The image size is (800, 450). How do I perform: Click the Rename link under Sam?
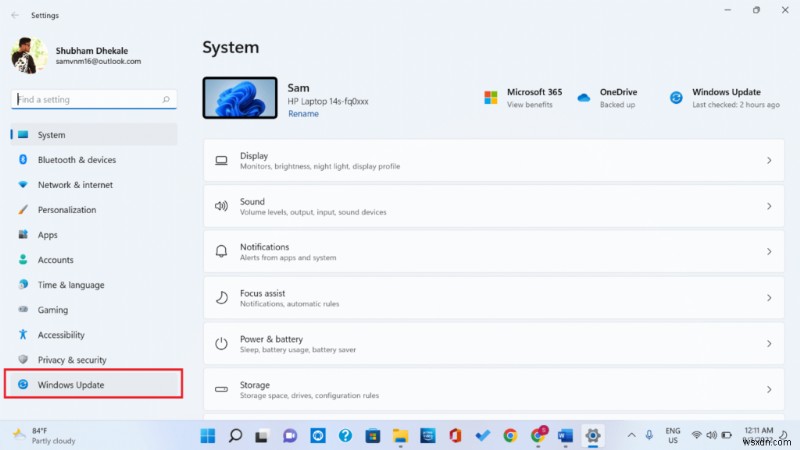(x=304, y=114)
